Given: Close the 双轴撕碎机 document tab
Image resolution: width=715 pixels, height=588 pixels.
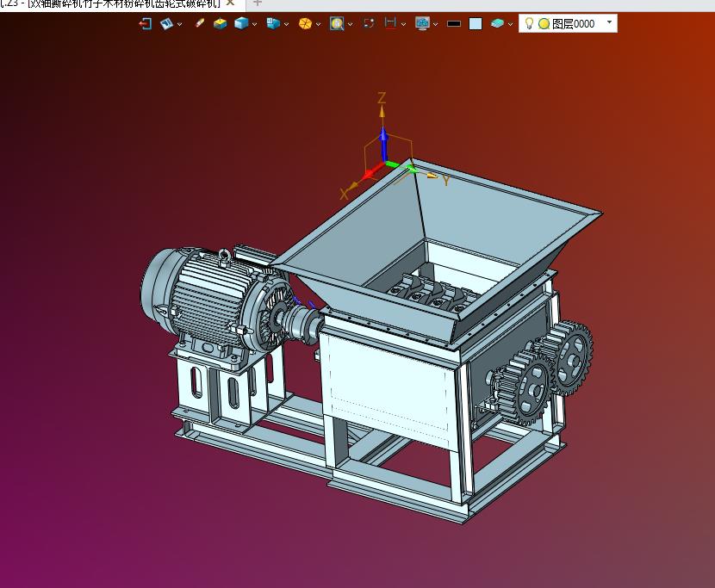Looking at the screenshot, I should click(230, 3).
